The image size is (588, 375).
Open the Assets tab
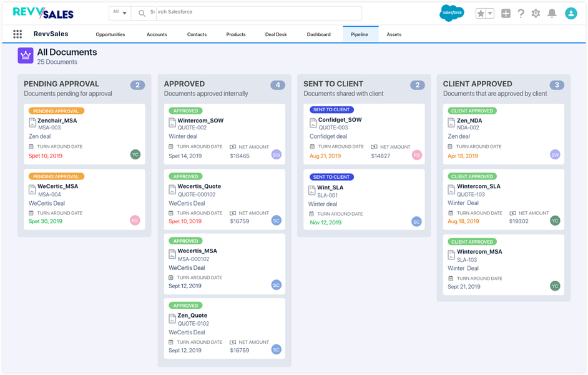(x=394, y=34)
